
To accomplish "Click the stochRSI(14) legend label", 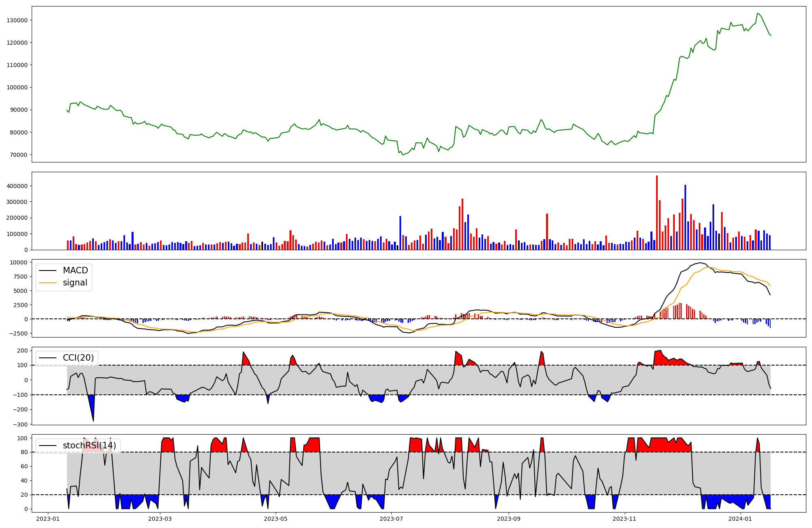I will pyautogui.click(x=89, y=446).
